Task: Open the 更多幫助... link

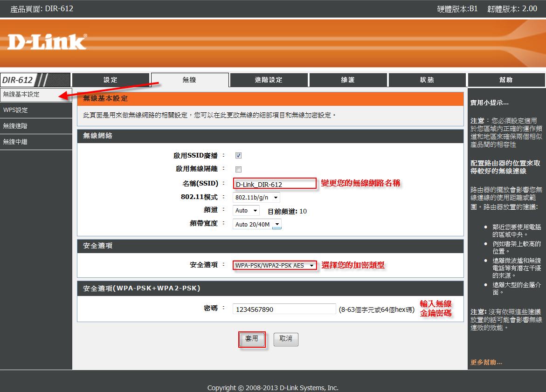Action: point(486,363)
